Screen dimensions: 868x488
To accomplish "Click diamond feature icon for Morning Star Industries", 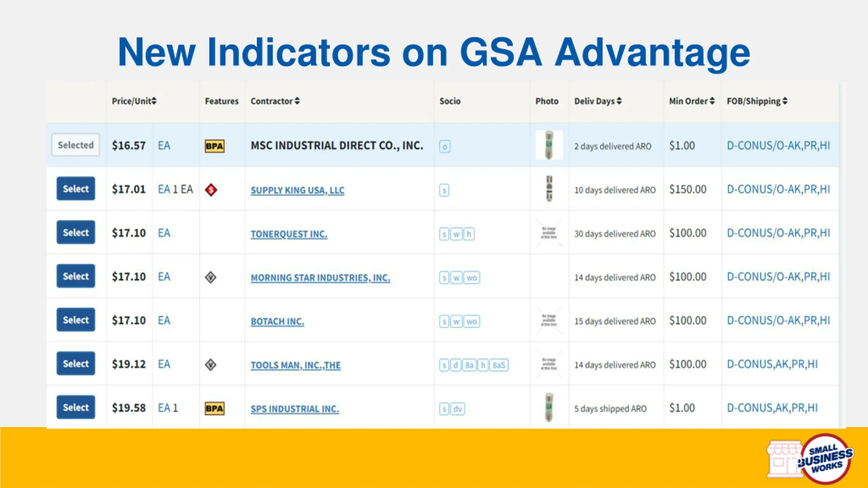I will [211, 277].
